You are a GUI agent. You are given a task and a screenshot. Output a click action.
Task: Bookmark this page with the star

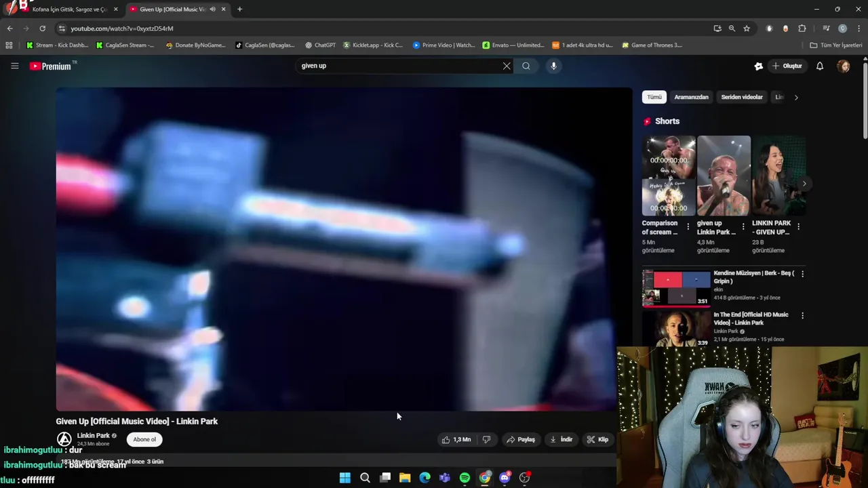pyautogui.click(x=747, y=28)
